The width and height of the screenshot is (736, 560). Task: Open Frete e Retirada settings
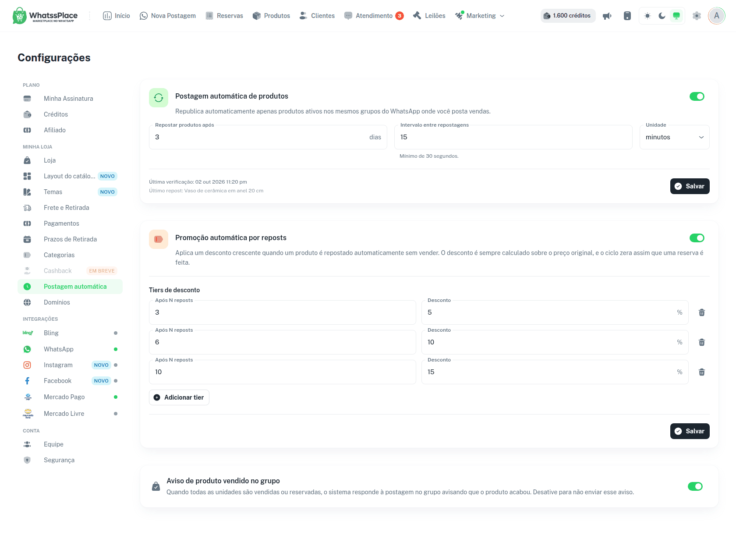pos(70,208)
